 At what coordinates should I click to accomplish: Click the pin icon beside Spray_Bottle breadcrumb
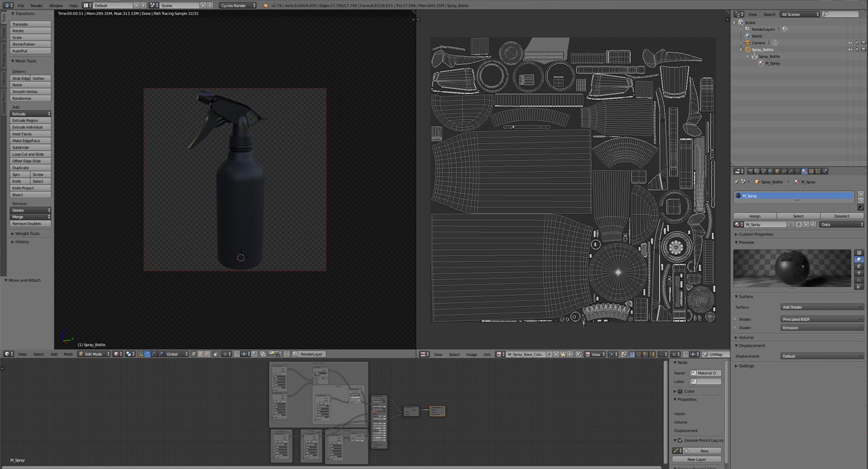pos(736,182)
